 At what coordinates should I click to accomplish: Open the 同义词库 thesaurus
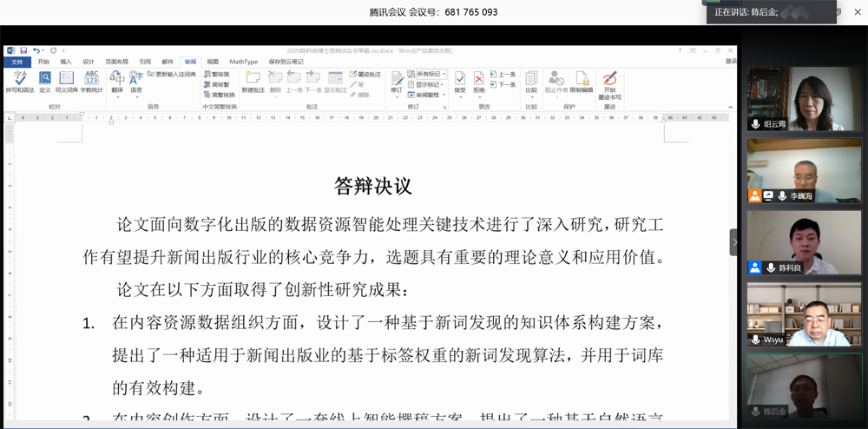[67, 82]
